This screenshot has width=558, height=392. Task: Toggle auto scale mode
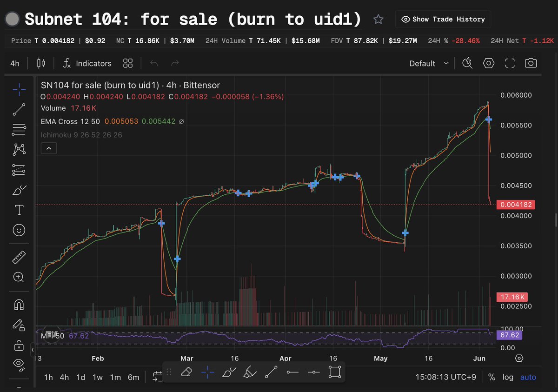click(x=528, y=377)
